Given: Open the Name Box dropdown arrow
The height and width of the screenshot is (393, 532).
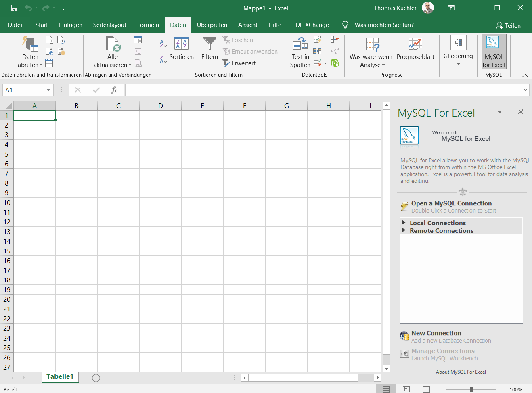Looking at the screenshot, I should (x=48, y=90).
